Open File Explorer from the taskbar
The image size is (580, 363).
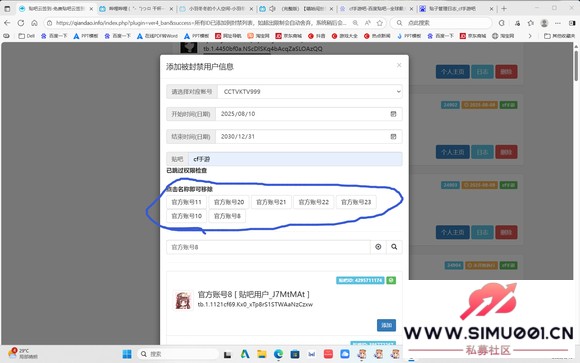[x=262, y=354]
